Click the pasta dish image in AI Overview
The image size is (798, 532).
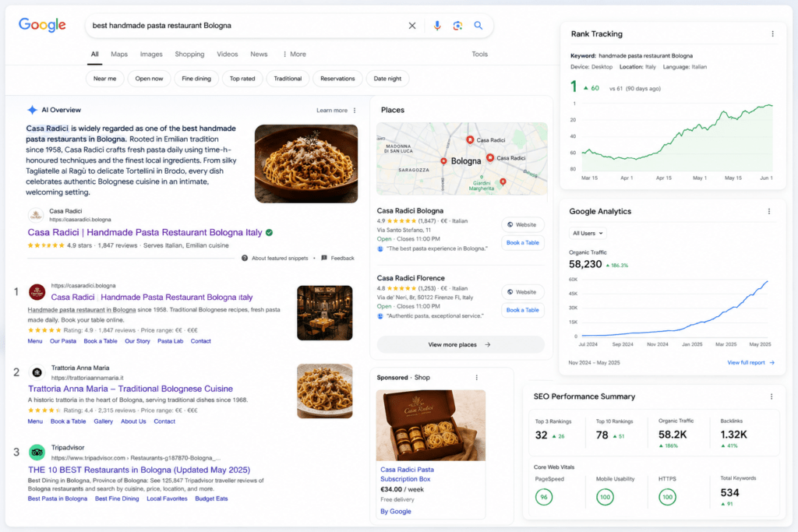pos(305,164)
